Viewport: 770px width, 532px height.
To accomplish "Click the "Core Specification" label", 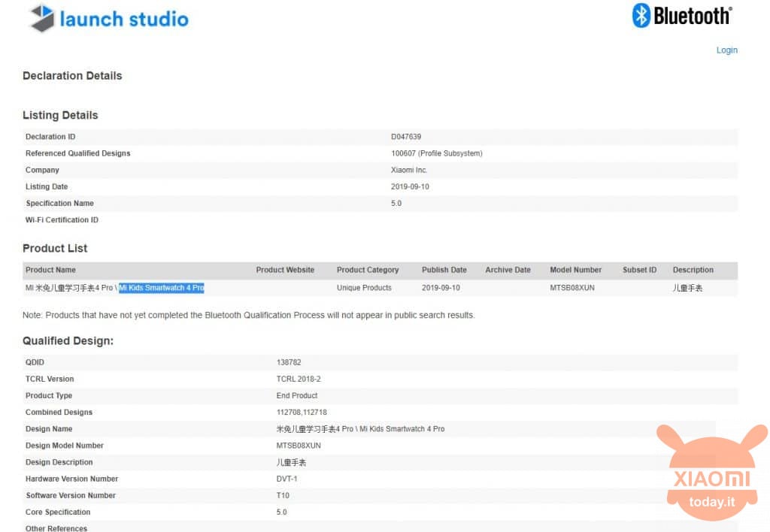I will click(58, 512).
